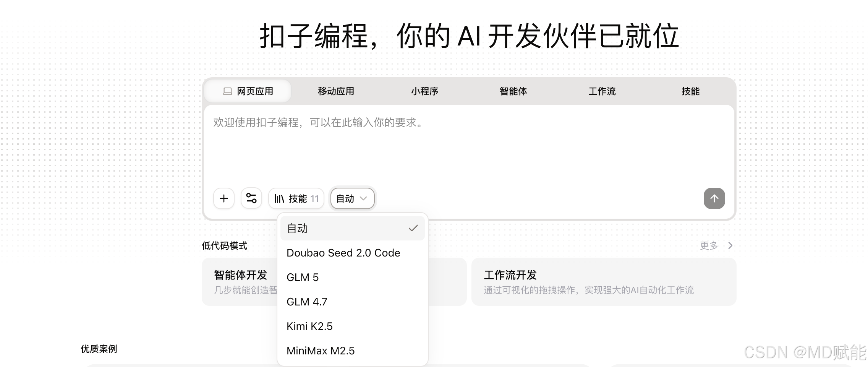Open the parameter settings sliders icon

251,198
